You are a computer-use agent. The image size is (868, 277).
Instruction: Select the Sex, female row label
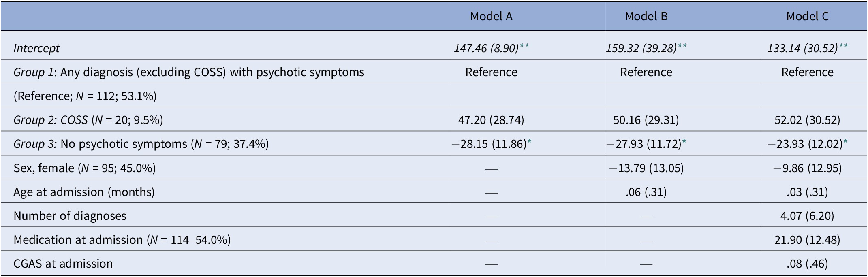(x=84, y=168)
